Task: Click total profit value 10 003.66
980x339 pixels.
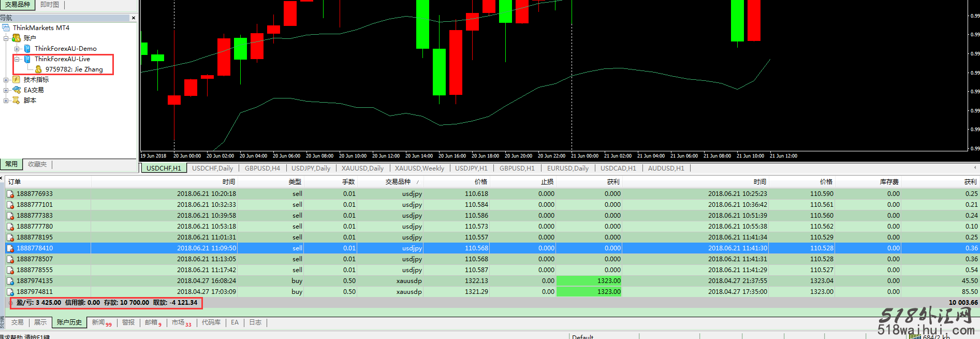Action: [x=963, y=303]
